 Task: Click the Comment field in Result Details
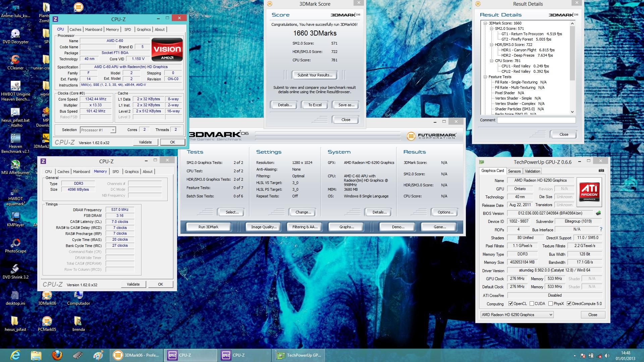click(536, 120)
